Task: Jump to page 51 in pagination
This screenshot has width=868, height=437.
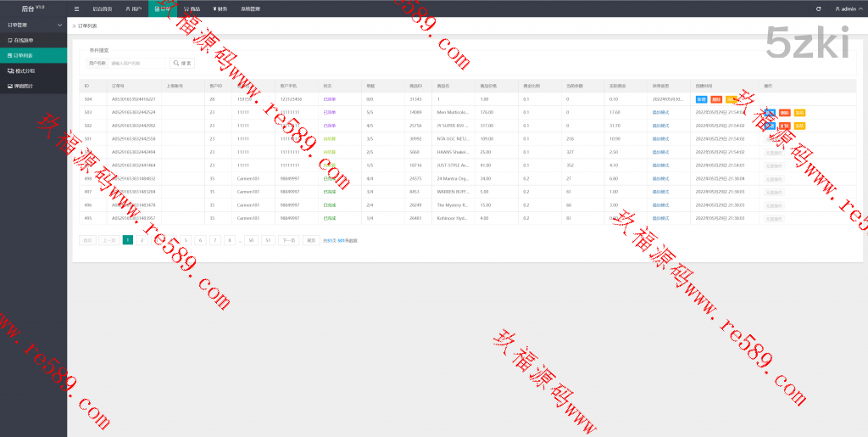Action: coord(268,240)
